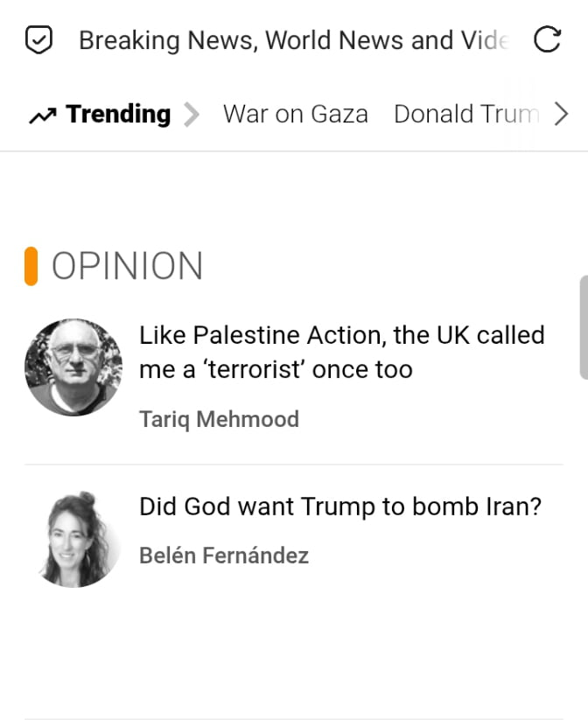Open Tariq Mehmood's author page link
588x720 pixels.
pos(219,419)
